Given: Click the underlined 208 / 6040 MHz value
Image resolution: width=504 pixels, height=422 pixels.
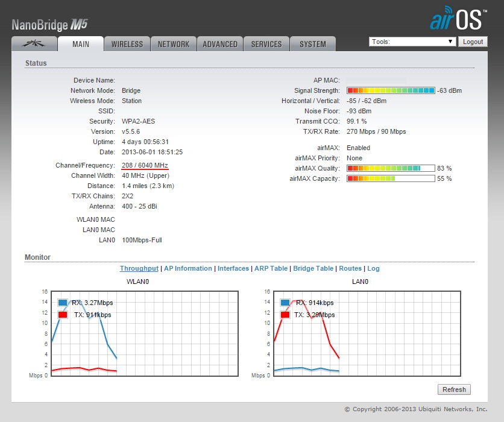Looking at the screenshot, I should [x=145, y=166].
